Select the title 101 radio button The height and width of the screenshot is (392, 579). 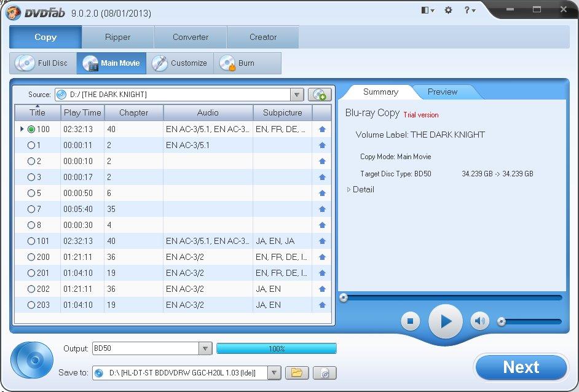tap(31, 241)
